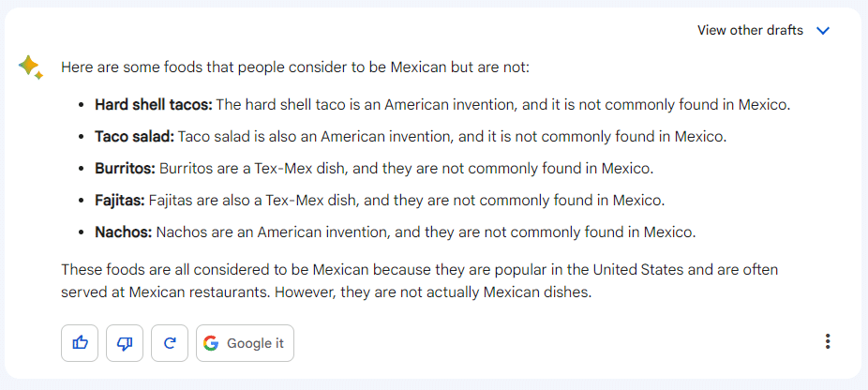Click the bold Taco salad heading

click(x=135, y=137)
